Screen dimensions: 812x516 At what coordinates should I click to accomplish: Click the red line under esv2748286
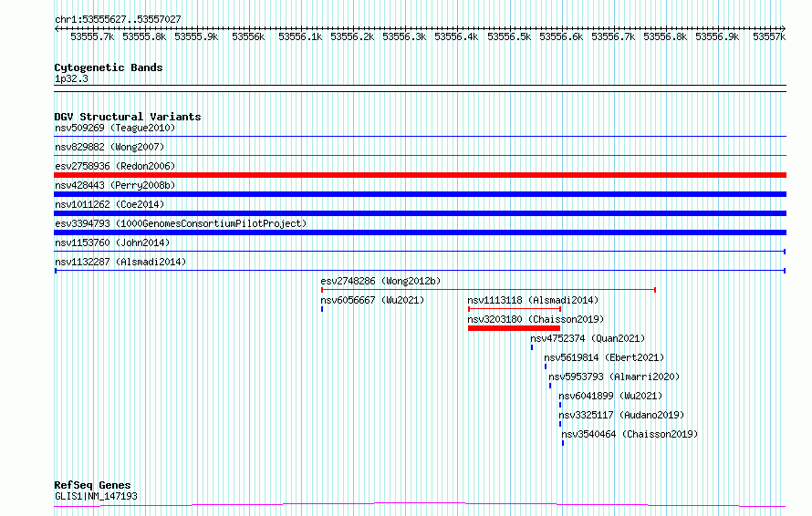coord(488,290)
